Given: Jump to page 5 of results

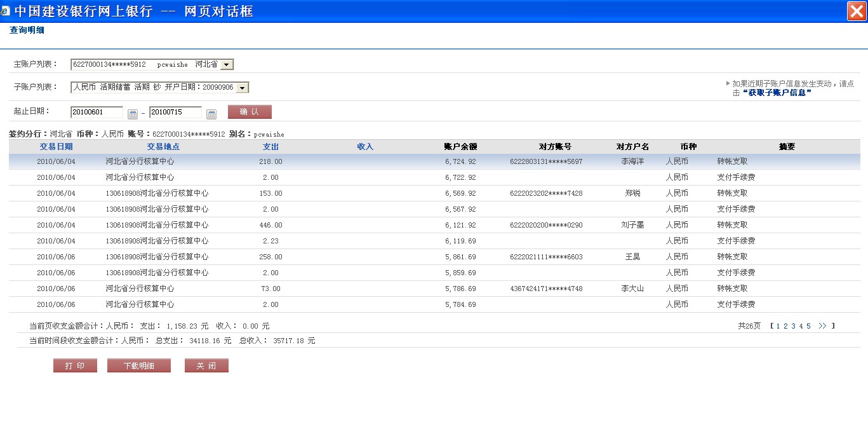Looking at the screenshot, I should [x=808, y=326].
